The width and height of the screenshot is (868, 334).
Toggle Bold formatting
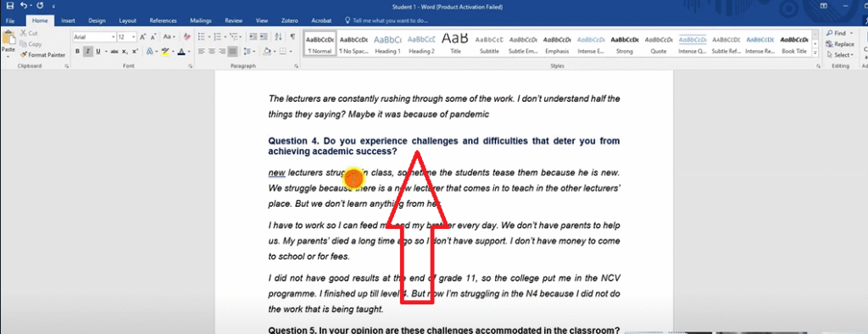(x=77, y=52)
